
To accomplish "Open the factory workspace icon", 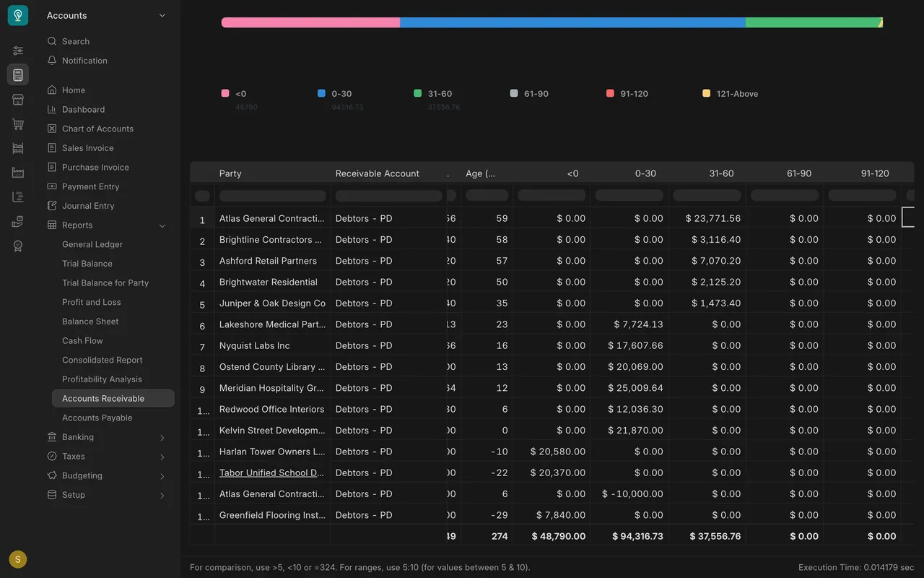I will pos(18,173).
